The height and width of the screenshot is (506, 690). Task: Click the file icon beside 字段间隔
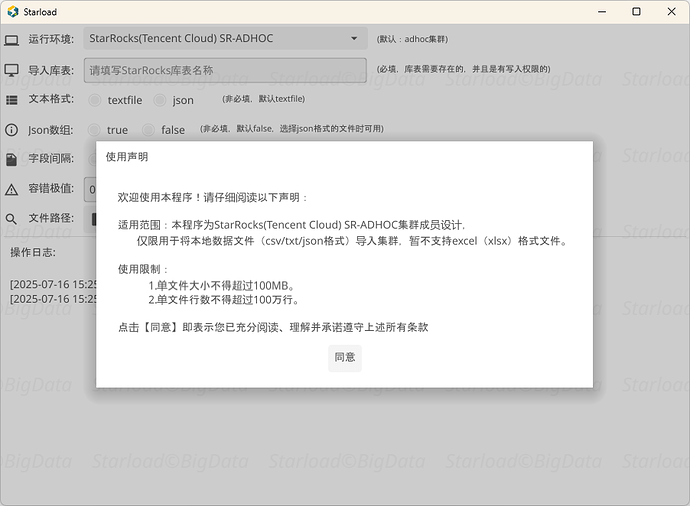pyautogui.click(x=11, y=159)
